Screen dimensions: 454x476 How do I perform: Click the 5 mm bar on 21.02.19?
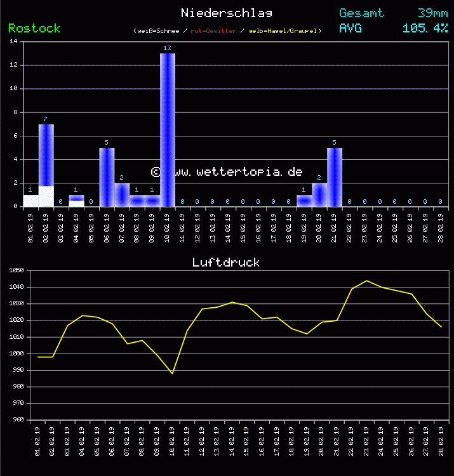point(335,178)
